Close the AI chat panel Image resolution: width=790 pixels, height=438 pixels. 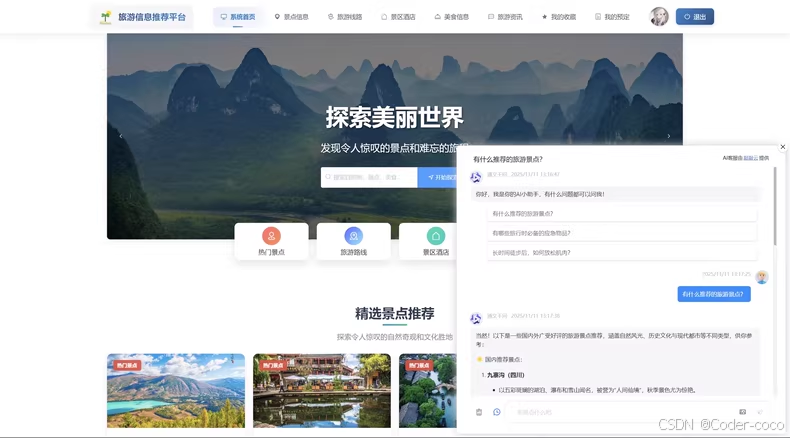click(782, 147)
